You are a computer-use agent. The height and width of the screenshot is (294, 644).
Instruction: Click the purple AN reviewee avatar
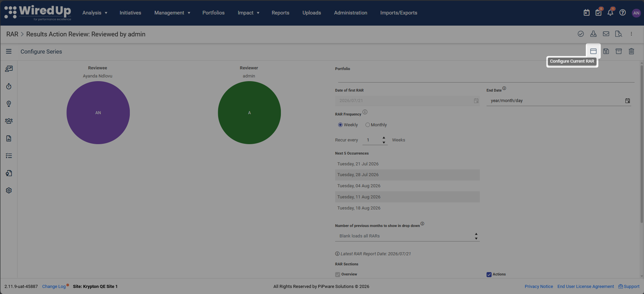coord(98,112)
